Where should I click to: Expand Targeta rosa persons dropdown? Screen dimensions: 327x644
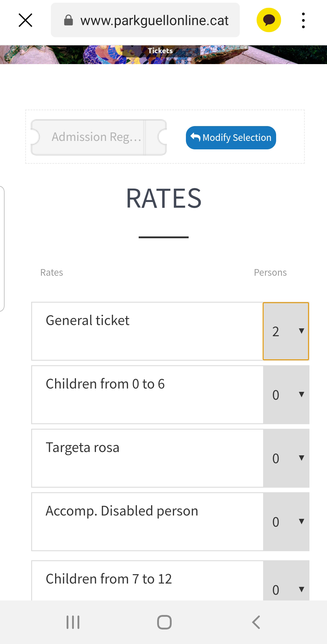tap(286, 458)
